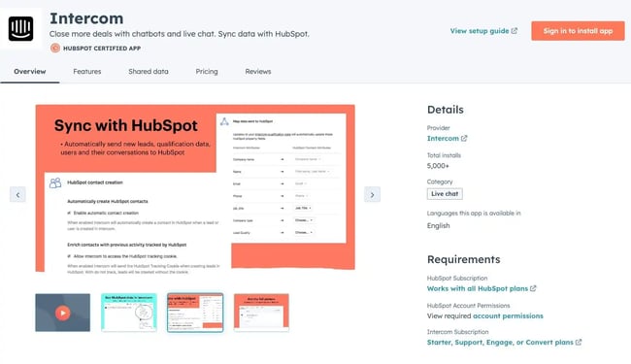Click external link icon next to setup guide
Screen dimensions: 631x364
pyautogui.click(x=515, y=31)
